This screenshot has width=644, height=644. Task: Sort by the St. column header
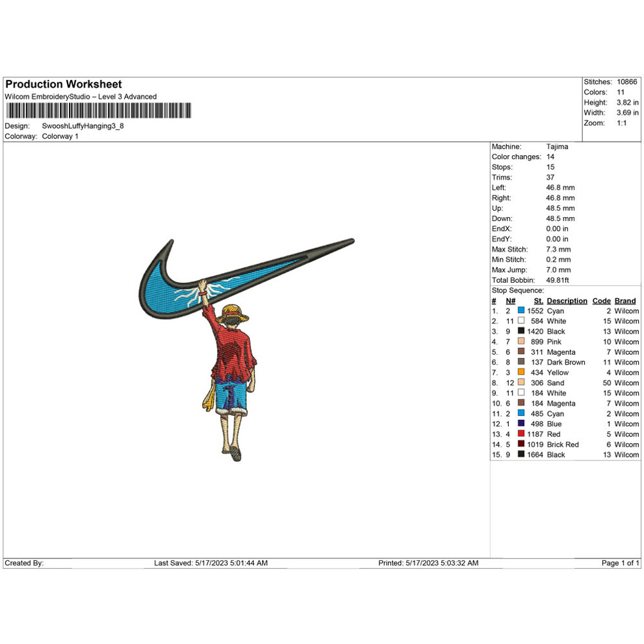tap(538, 301)
